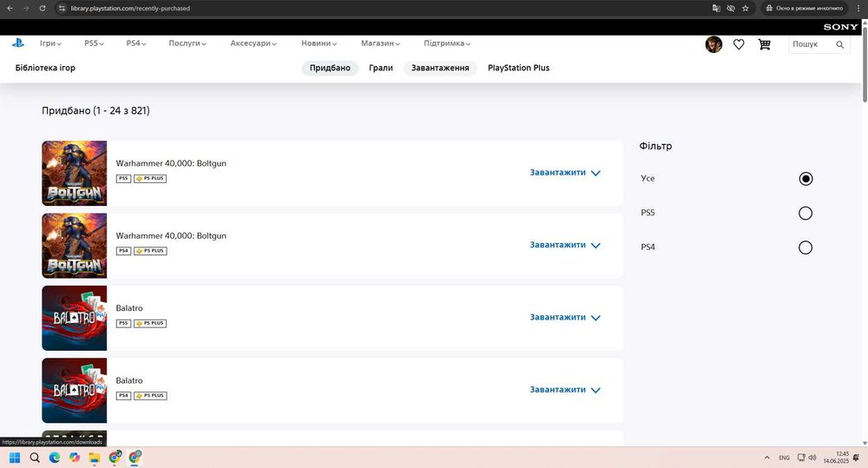Open the PS5 Warhammer 40,000: Boltgun thumbnail
The image size is (868, 468).
pos(74,174)
